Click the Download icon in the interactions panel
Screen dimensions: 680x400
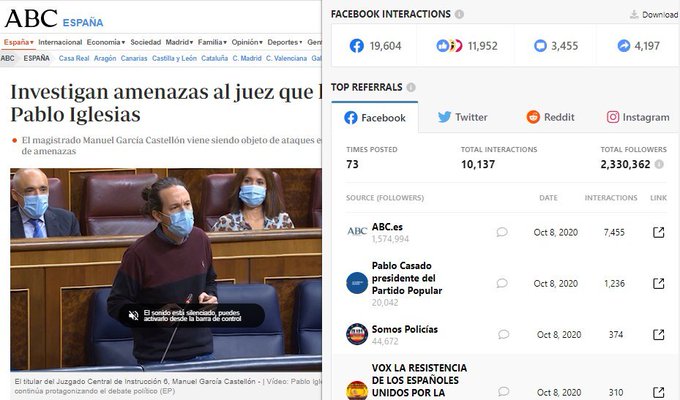pyautogui.click(x=634, y=15)
